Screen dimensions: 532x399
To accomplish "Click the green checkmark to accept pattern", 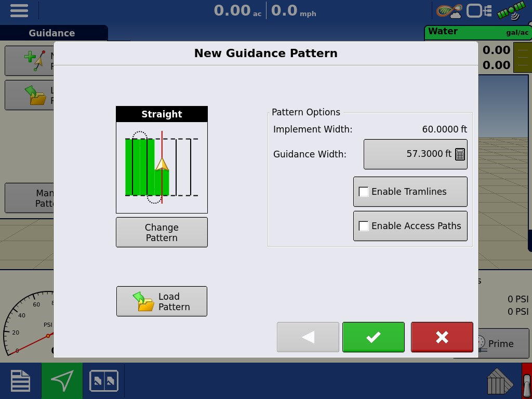I will (373, 337).
